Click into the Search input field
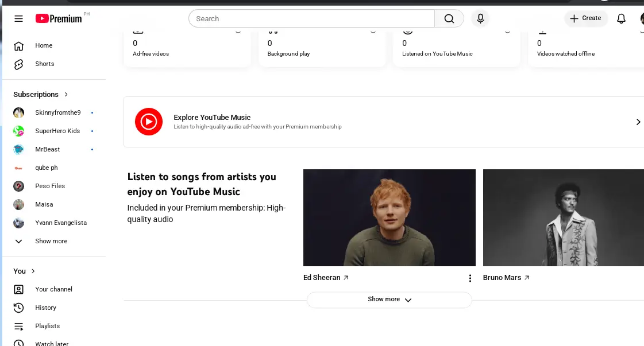 pyautogui.click(x=312, y=18)
